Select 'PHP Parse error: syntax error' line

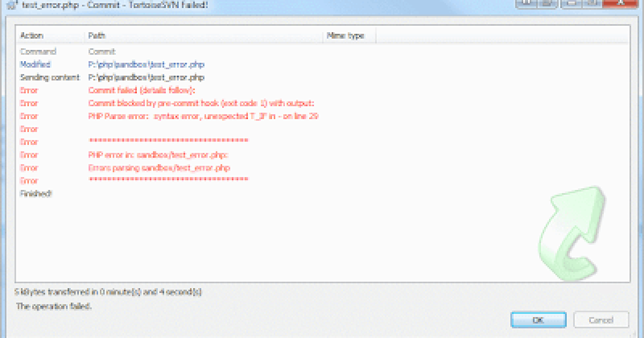[203, 116]
